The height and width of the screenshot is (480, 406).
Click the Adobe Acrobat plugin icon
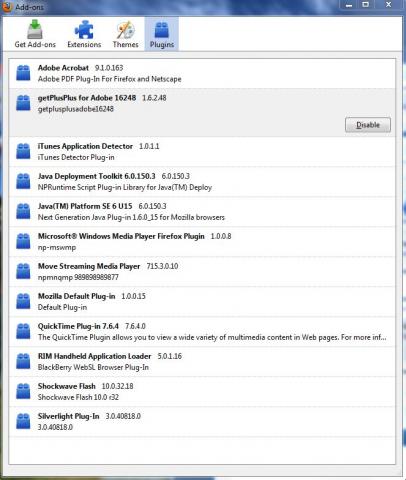tap(23, 73)
